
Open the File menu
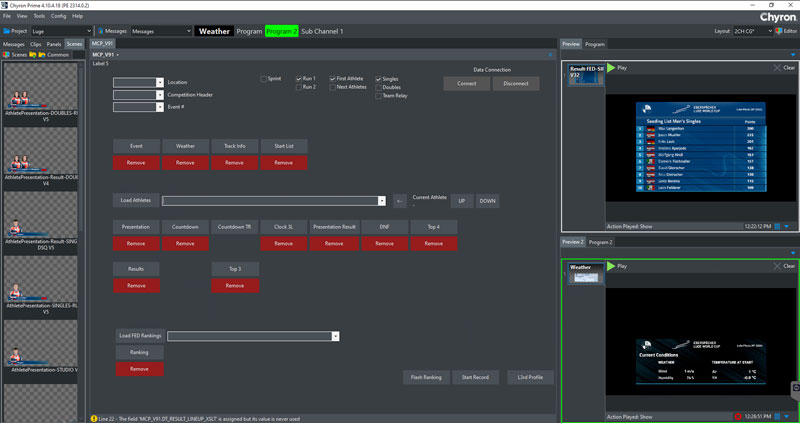pyautogui.click(x=7, y=16)
